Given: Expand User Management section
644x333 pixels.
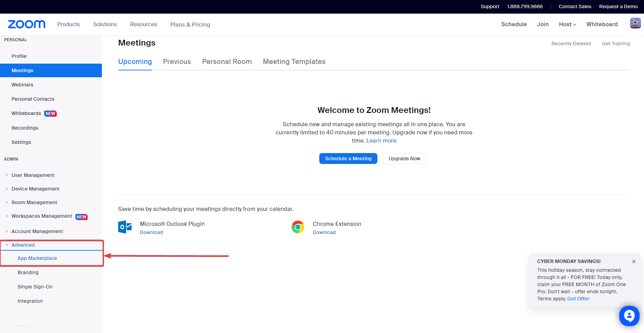Looking at the screenshot, I should coord(33,175).
